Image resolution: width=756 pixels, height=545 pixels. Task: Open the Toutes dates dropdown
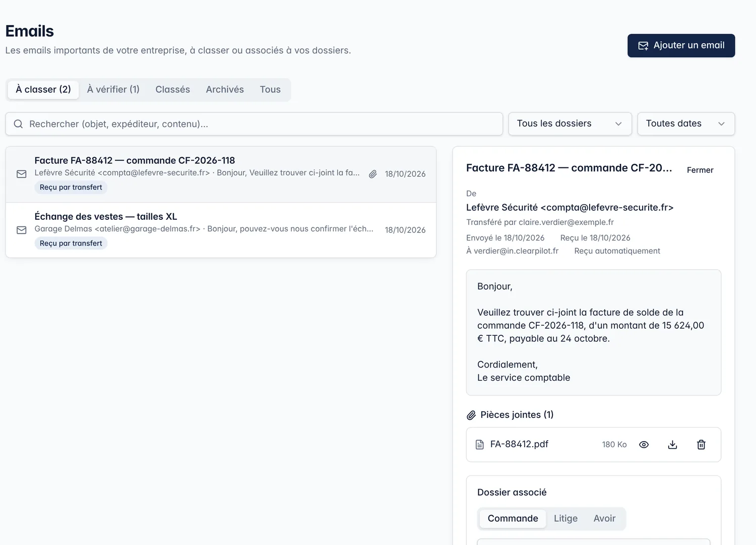(686, 124)
